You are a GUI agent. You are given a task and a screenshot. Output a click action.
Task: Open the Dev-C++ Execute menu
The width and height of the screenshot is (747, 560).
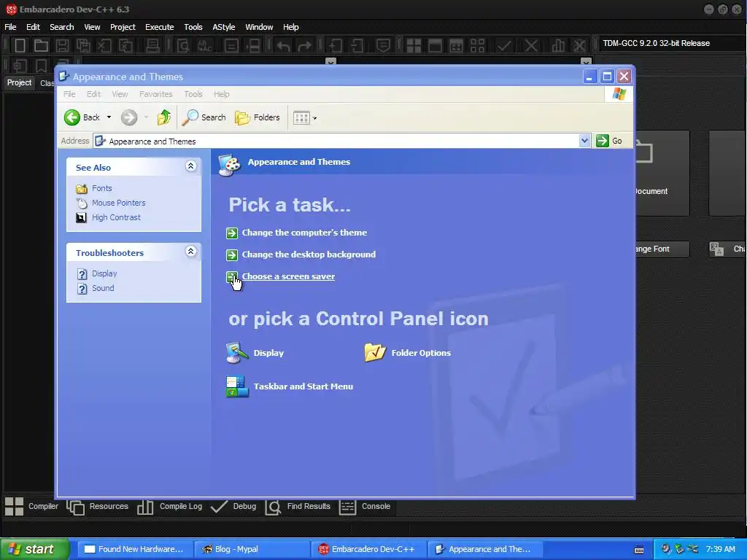pos(160,27)
